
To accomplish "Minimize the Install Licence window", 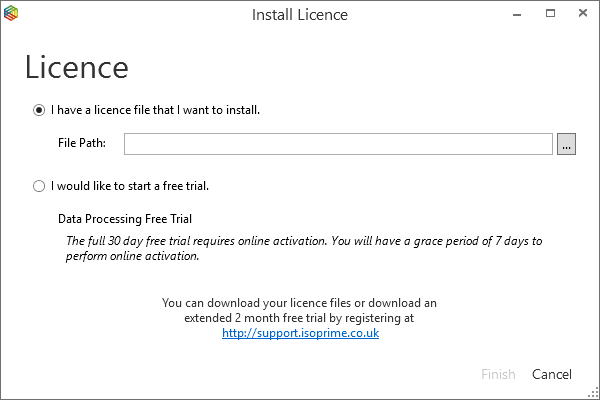I will tap(518, 15).
